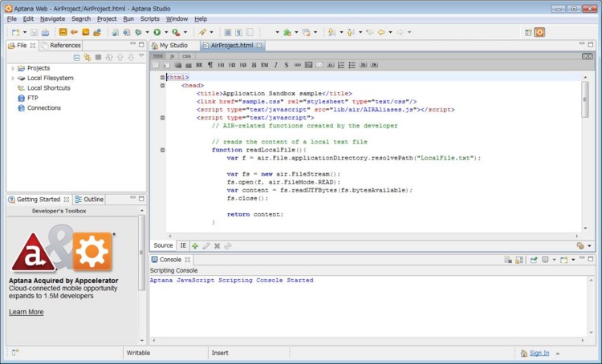
Task: Click the green Run button icon
Action: click(157, 33)
